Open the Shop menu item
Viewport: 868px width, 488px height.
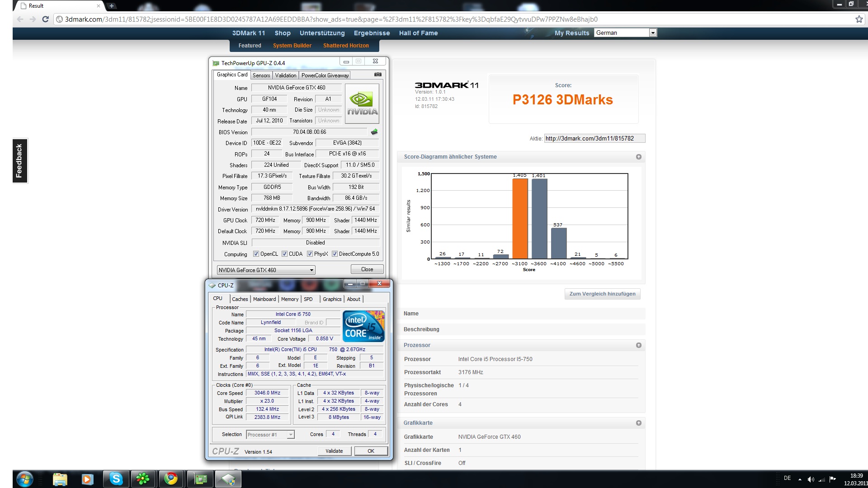click(283, 33)
